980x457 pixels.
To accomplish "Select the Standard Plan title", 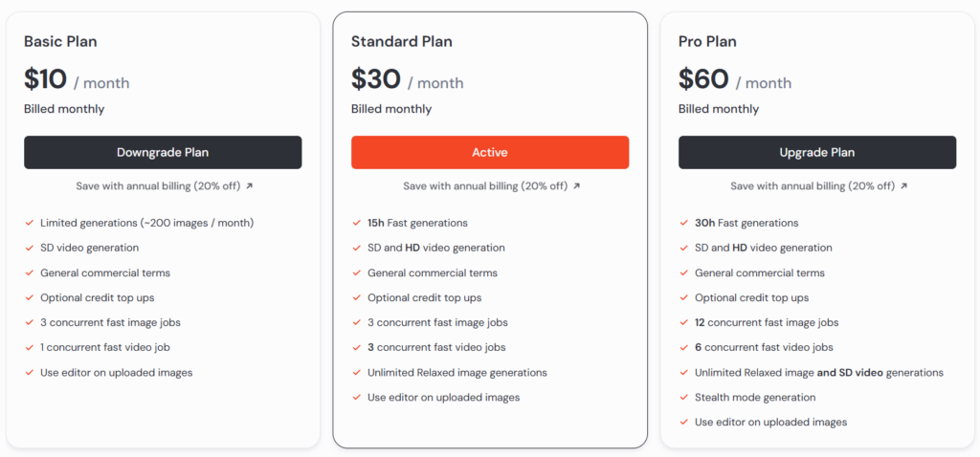I will pyautogui.click(x=401, y=42).
